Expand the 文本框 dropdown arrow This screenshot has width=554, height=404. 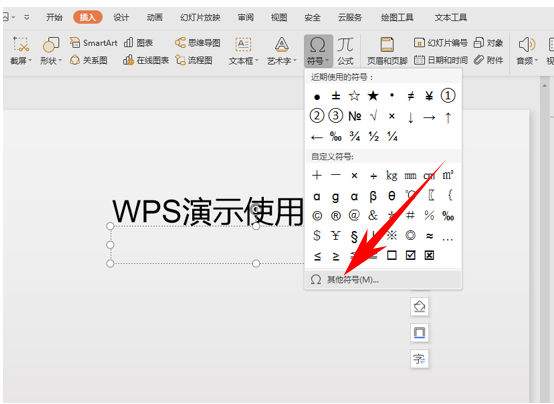pyautogui.click(x=257, y=60)
